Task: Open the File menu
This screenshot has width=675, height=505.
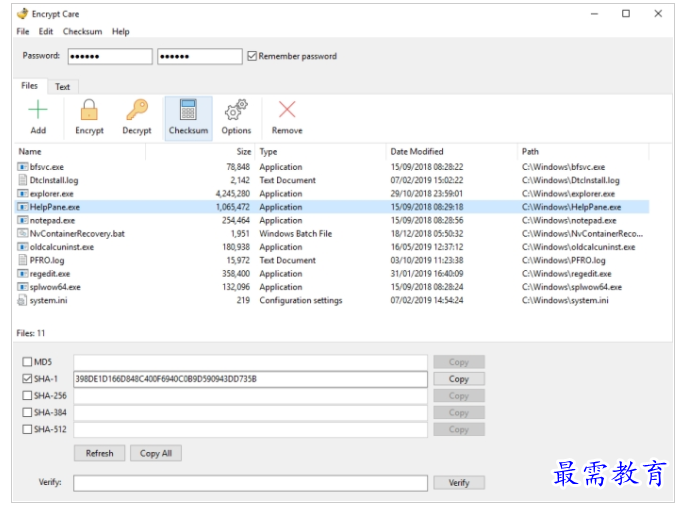Action: [23, 31]
